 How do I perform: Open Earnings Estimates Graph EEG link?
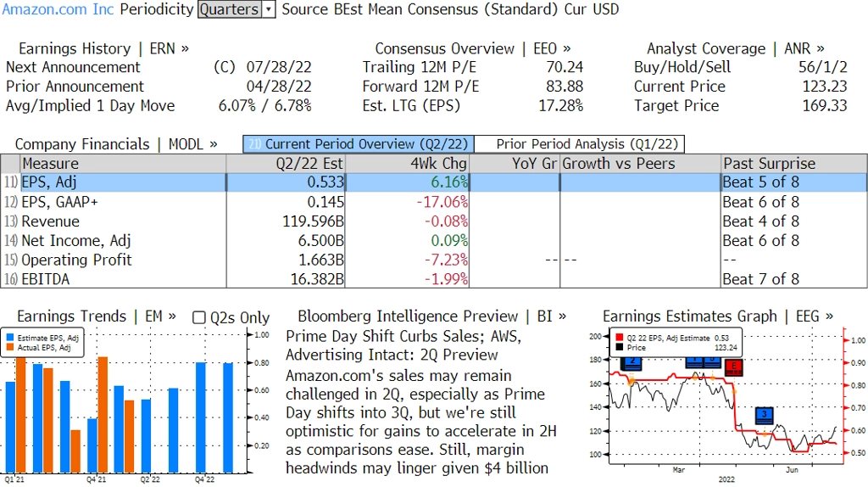pyautogui.click(x=717, y=316)
